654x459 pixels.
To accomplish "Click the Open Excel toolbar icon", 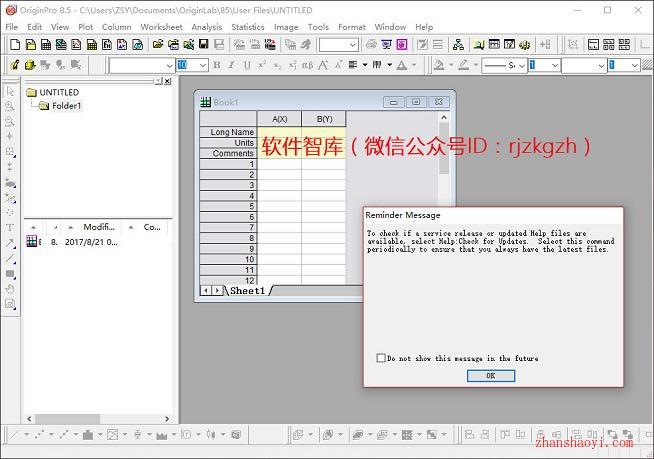I will (x=189, y=44).
